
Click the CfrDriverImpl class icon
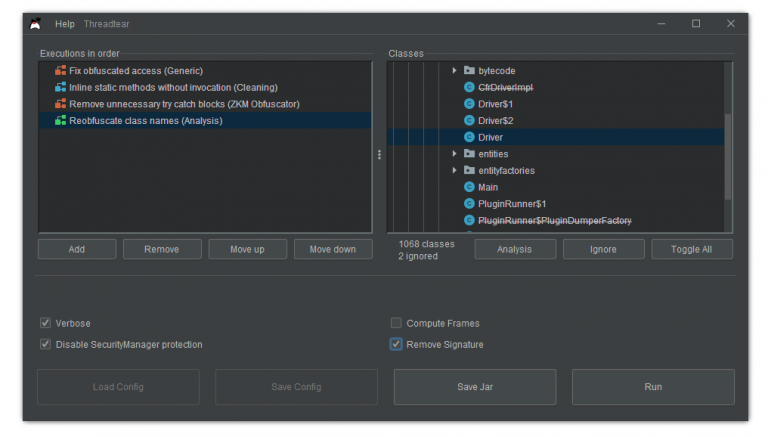coord(469,87)
